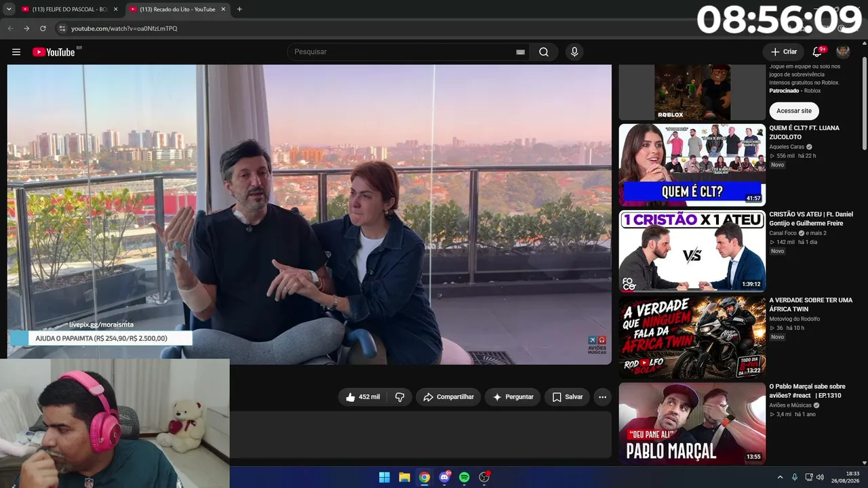Click Acessar site on the Roblox ad
This screenshot has width=868, height=488.
point(793,111)
